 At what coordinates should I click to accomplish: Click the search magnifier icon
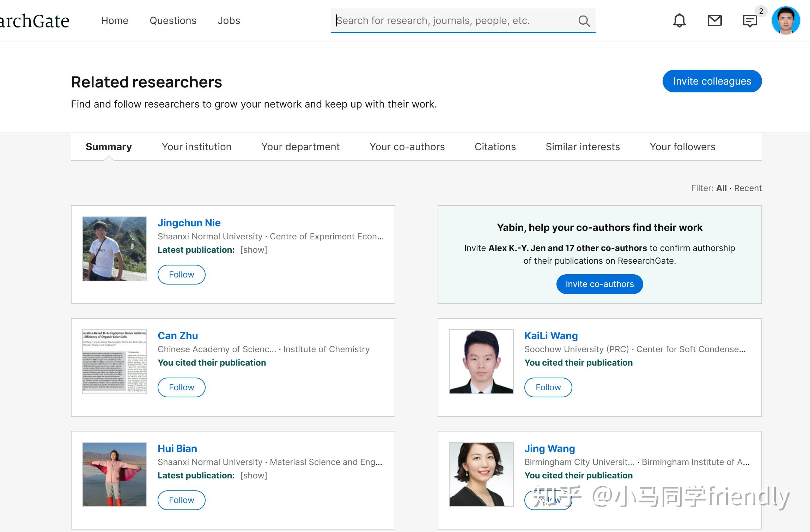click(584, 21)
